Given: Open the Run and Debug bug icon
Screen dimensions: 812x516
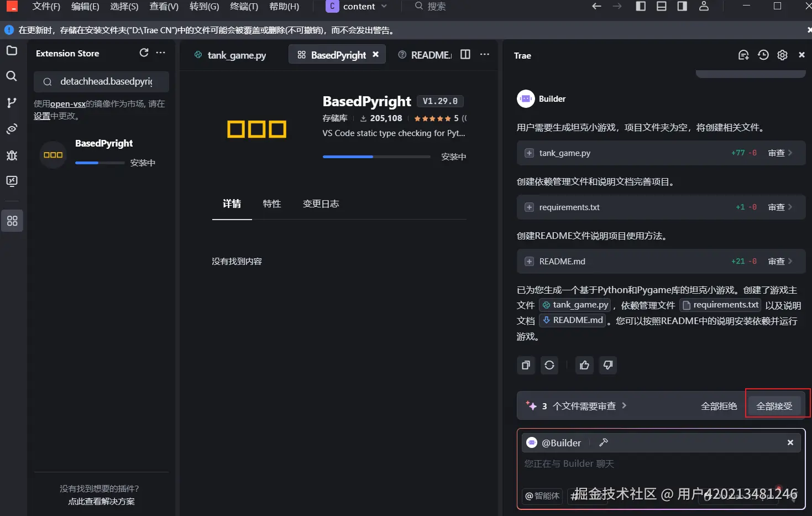Looking at the screenshot, I should 12,155.
